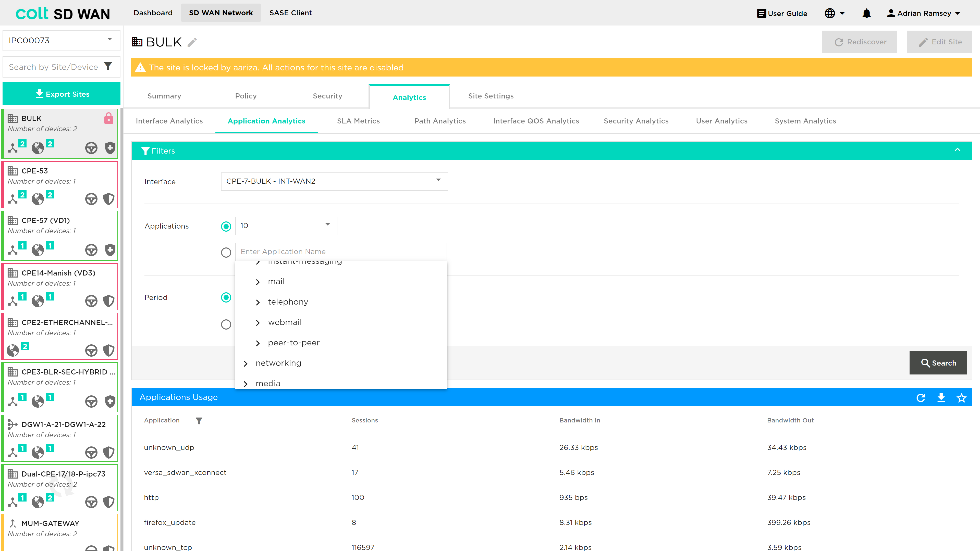Expand the networking category
The width and height of the screenshot is (980, 551).
click(x=246, y=364)
